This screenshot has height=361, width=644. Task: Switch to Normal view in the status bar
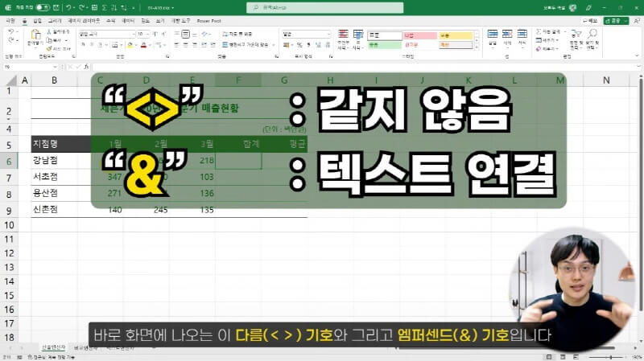[x=549, y=357]
